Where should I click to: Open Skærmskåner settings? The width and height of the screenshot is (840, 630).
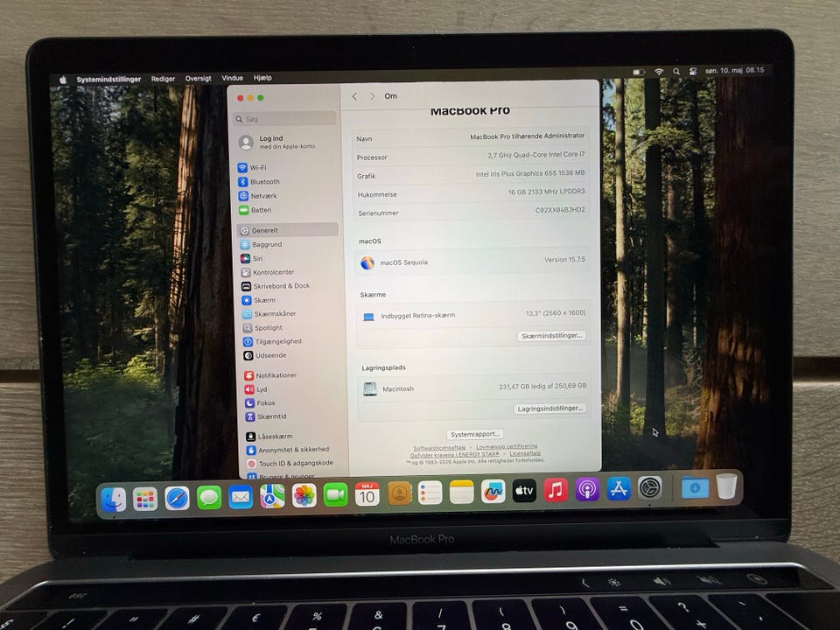[269, 314]
